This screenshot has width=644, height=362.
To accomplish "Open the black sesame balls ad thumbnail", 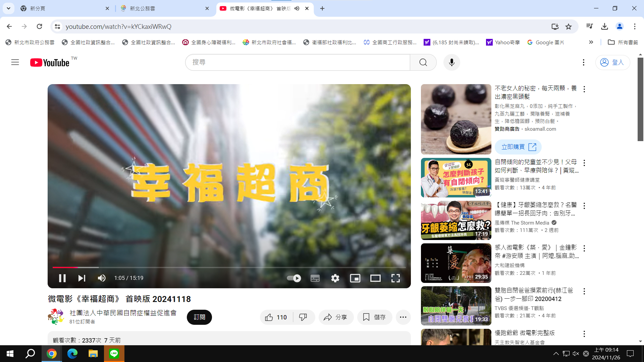I will 456,119.
